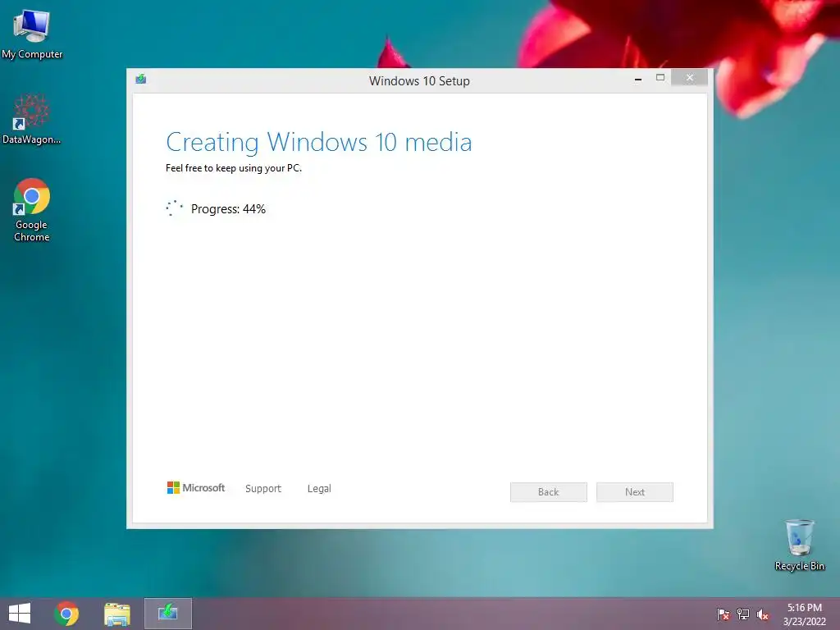Minimize the Windows 10 Setup window
This screenshot has width=840, height=630.
click(x=638, y=80)
